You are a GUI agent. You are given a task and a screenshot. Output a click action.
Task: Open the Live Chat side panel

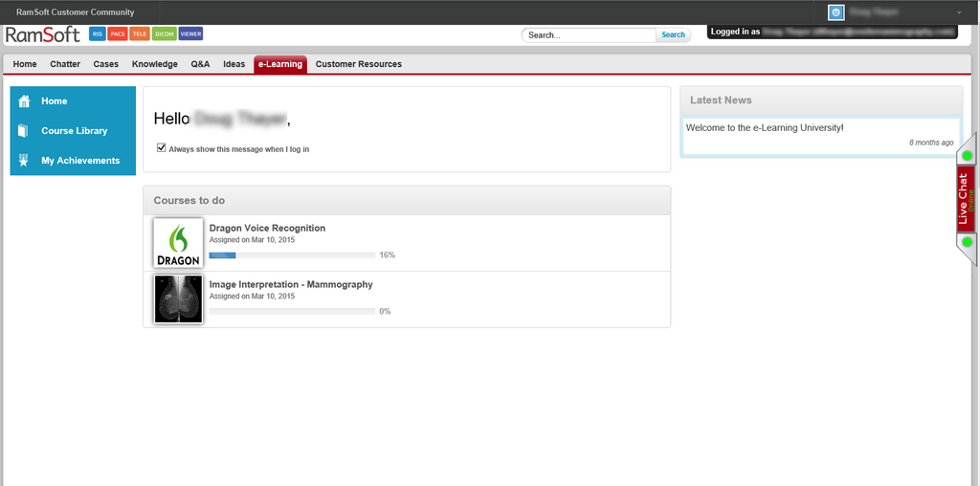point(966,199)
